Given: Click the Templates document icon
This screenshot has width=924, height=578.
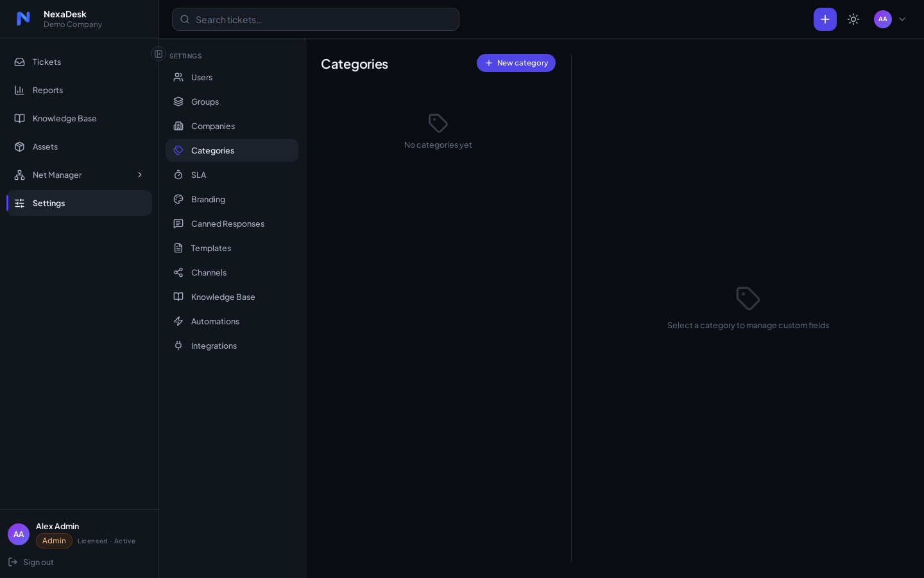Looking at the screenshot, I should 178,248.
